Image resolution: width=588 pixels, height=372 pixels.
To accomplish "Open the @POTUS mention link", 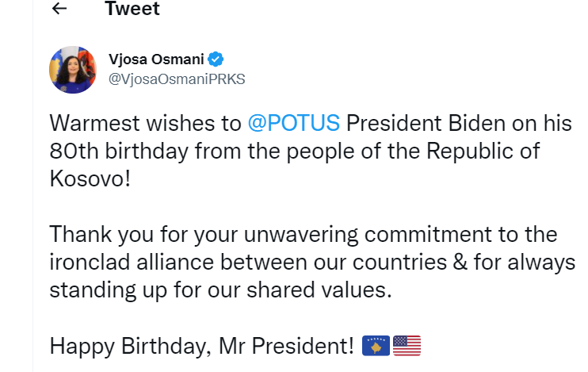I will coord(293,124).
